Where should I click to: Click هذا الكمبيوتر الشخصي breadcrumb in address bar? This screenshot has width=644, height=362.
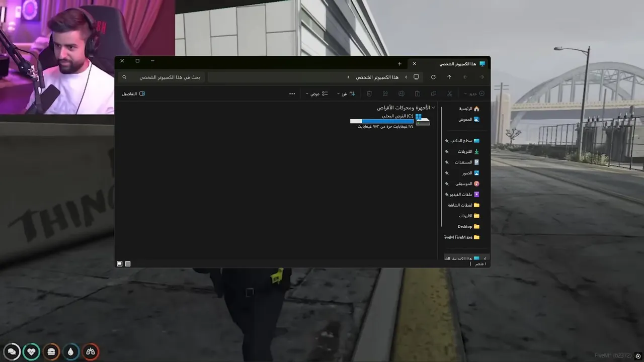(377, 77)
